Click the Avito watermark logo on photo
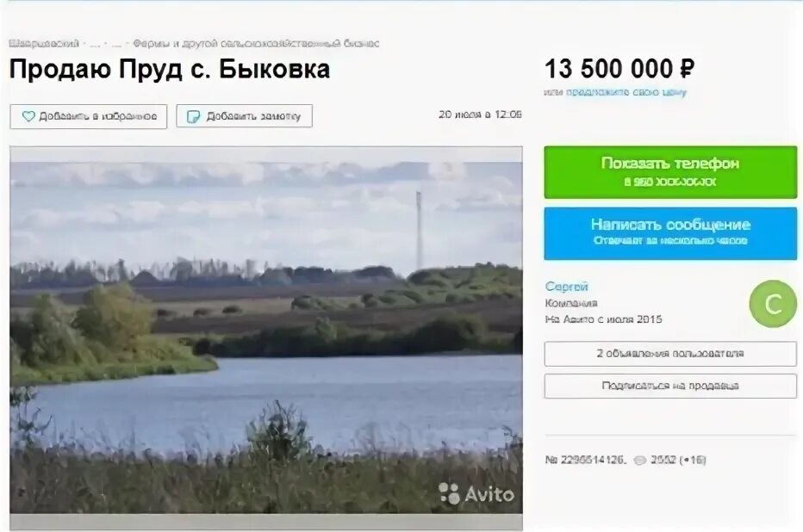 click(476, 493)
